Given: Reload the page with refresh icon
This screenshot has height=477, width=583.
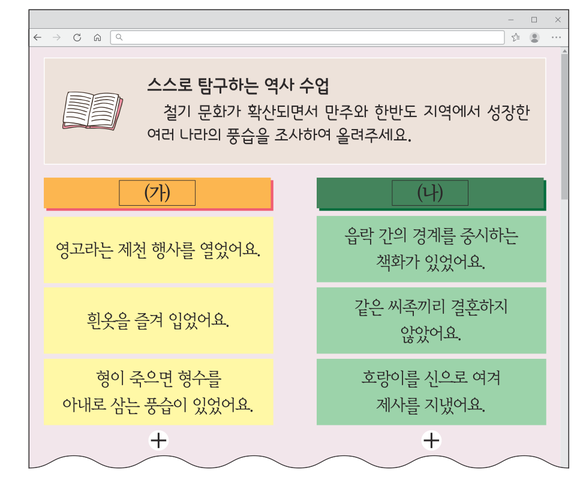Looking at the screenshot, I should [x=77, y=37].
